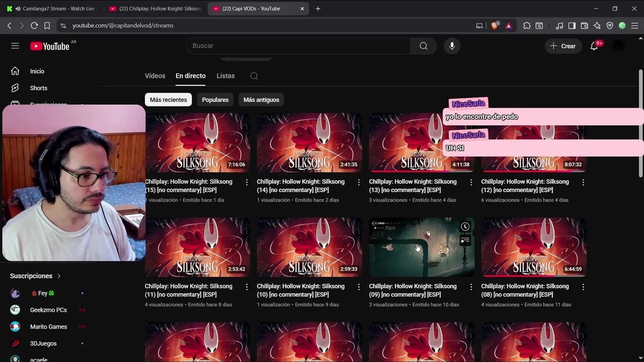The image size is (644, 362).
Task: Add Silksong (09) to queue icon
Action: (x=465, y=241)
